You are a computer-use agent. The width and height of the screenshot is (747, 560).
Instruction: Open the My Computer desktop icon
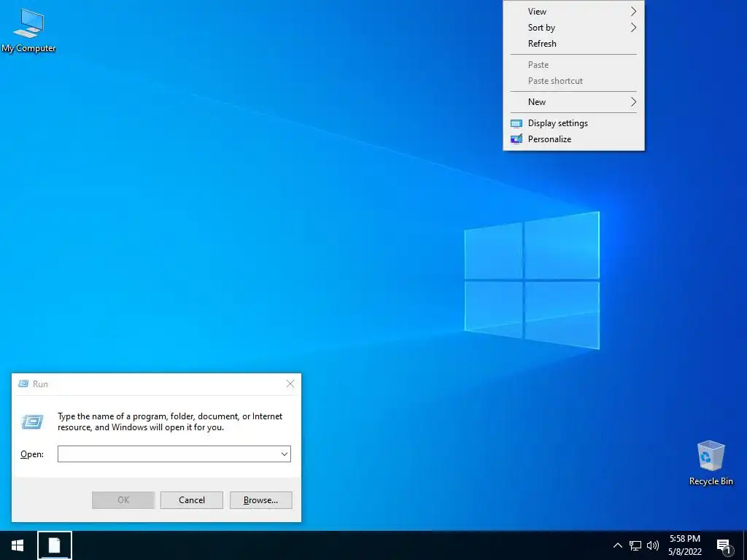(28, 30)
